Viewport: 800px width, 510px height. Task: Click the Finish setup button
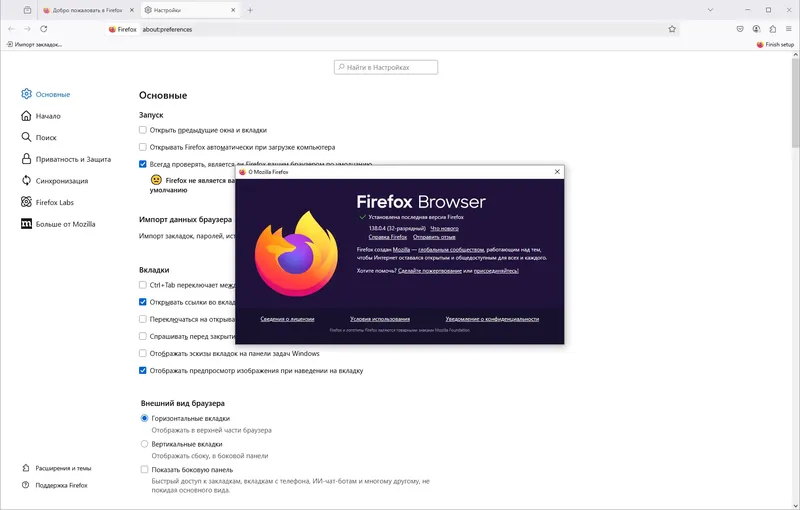(775, 44)
